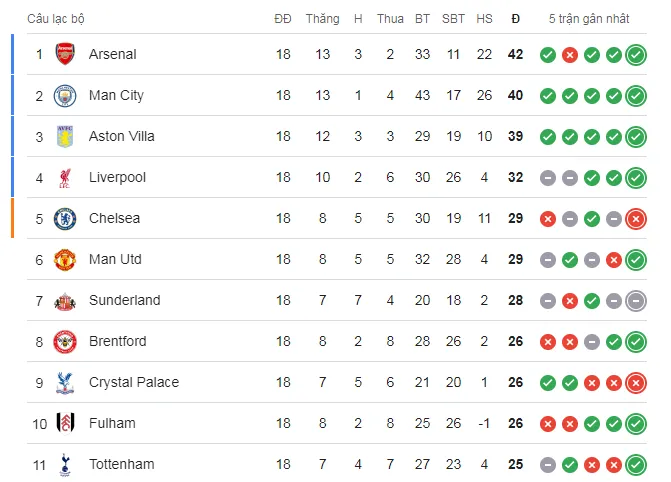Click the Chelsea club crest icon
The image size is (671, 482).
[65, 218]
